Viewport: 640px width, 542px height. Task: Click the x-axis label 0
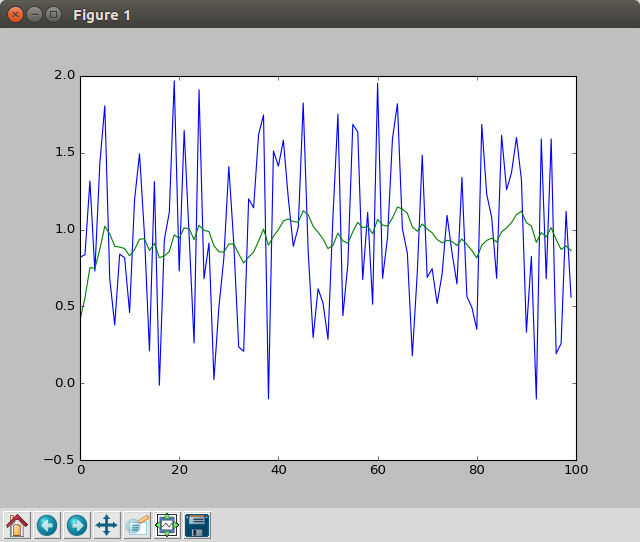81,470
